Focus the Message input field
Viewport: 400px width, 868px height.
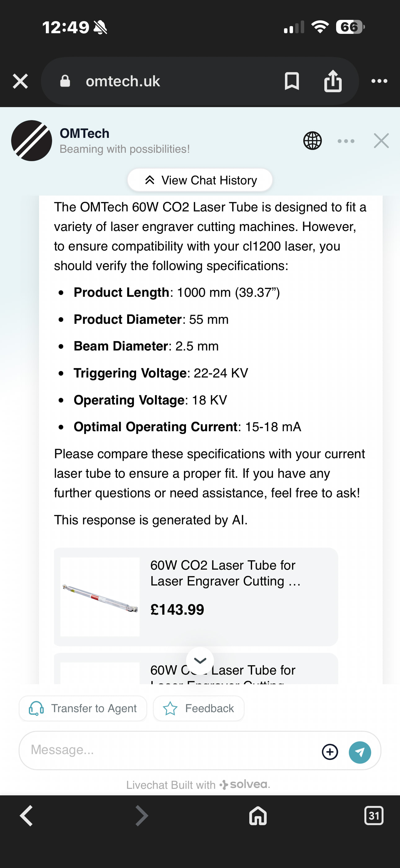(x=168, y=750)
